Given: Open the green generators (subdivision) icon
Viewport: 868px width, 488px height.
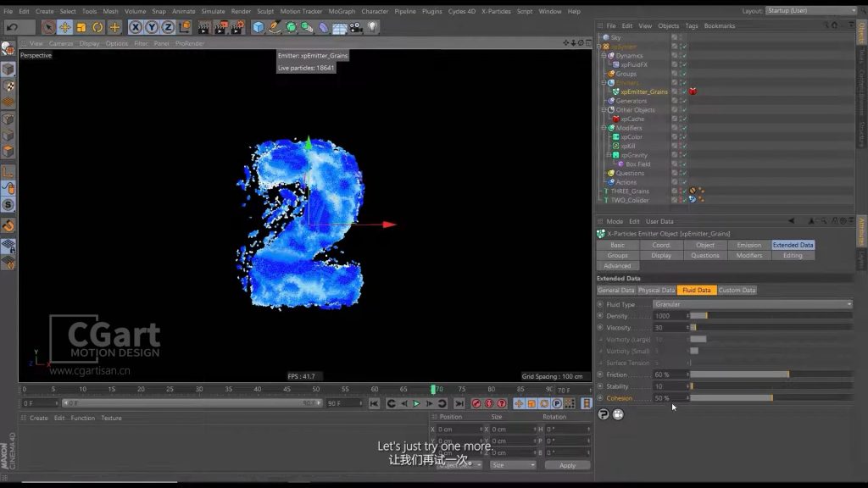Looking at the screenshot, I should click(x=291, y=26).
